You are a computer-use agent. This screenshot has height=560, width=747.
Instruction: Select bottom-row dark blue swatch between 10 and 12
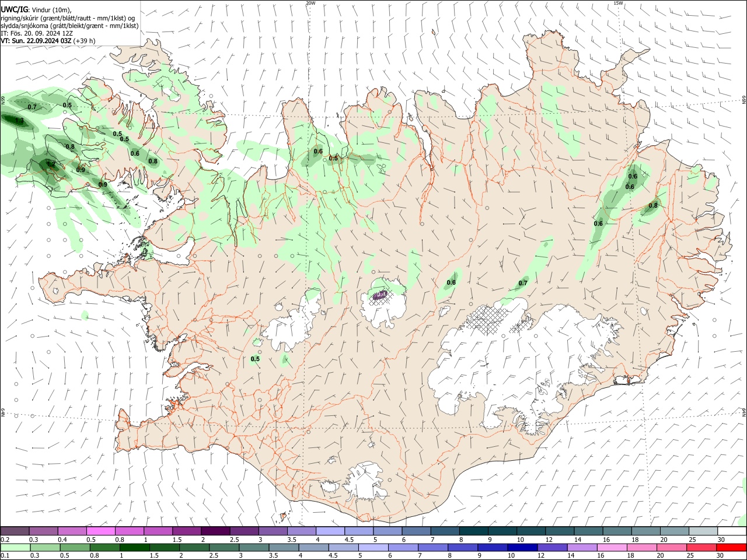pyautogui.click(x=522, y=547)
